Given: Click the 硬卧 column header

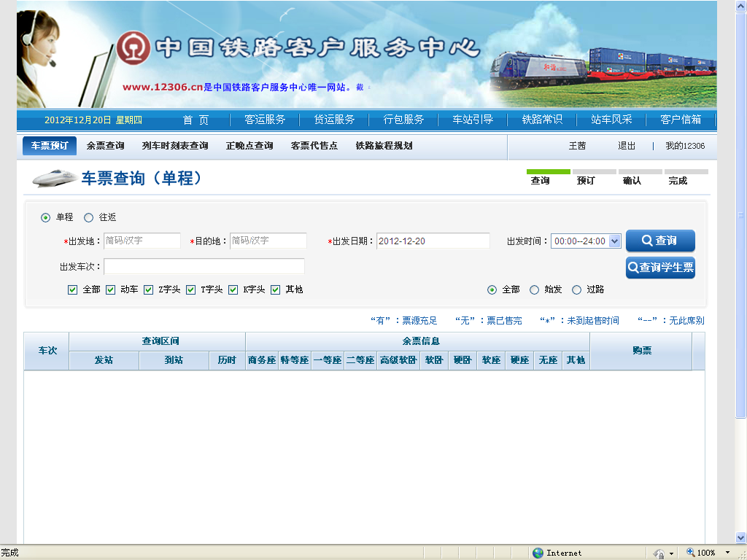Looking at the screenshot, I should pos(462,360).
